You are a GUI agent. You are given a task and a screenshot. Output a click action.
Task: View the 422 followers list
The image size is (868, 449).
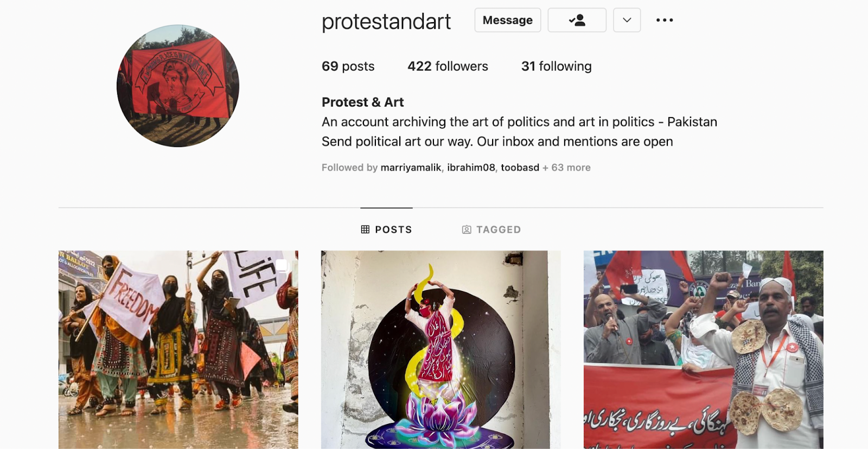click(448, 66)
